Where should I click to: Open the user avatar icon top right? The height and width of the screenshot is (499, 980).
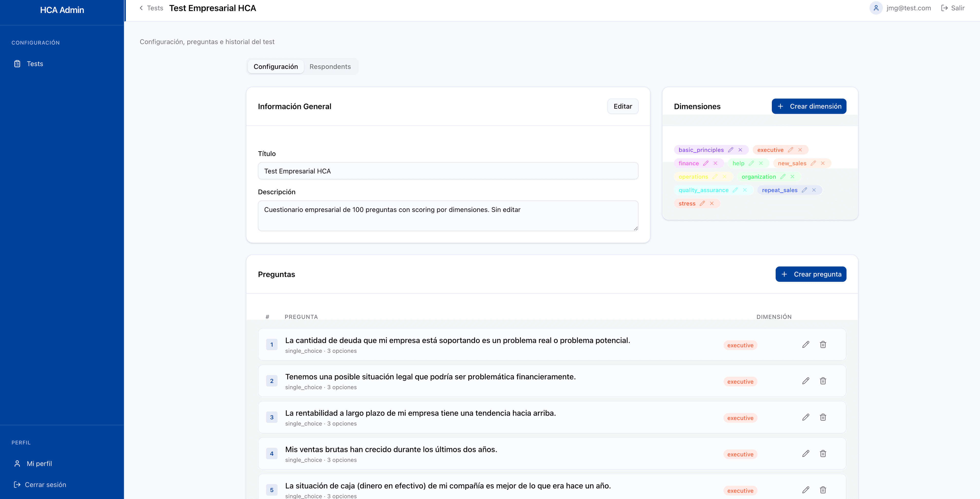pos(876,8)
